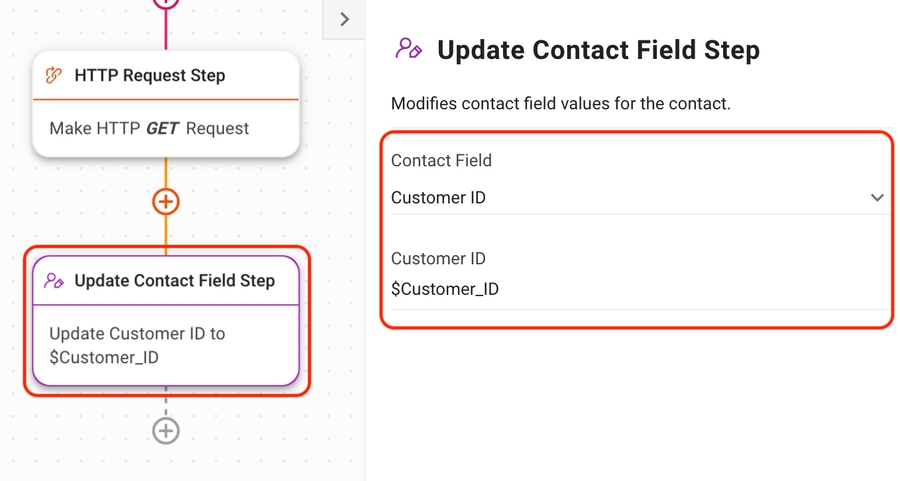This screenshot has width=900, height=481.
Task: Click the Customer ID label above the input
Action: pos(438,258)
